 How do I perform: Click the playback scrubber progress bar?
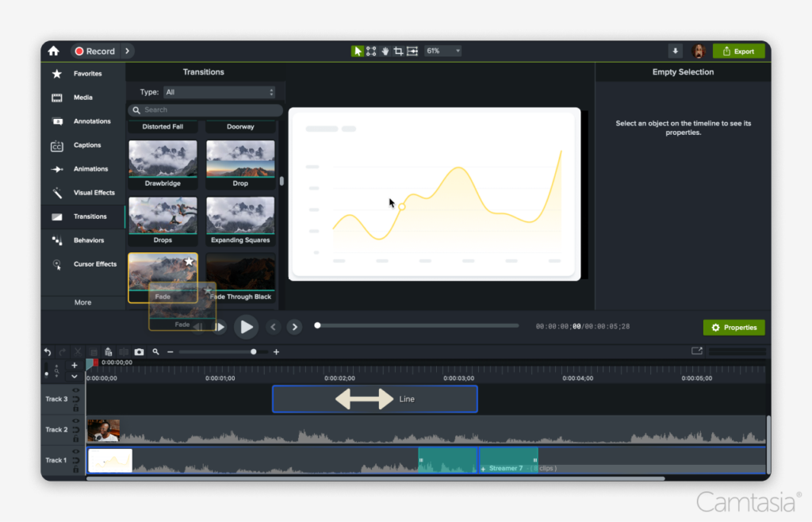pos(417,326)
